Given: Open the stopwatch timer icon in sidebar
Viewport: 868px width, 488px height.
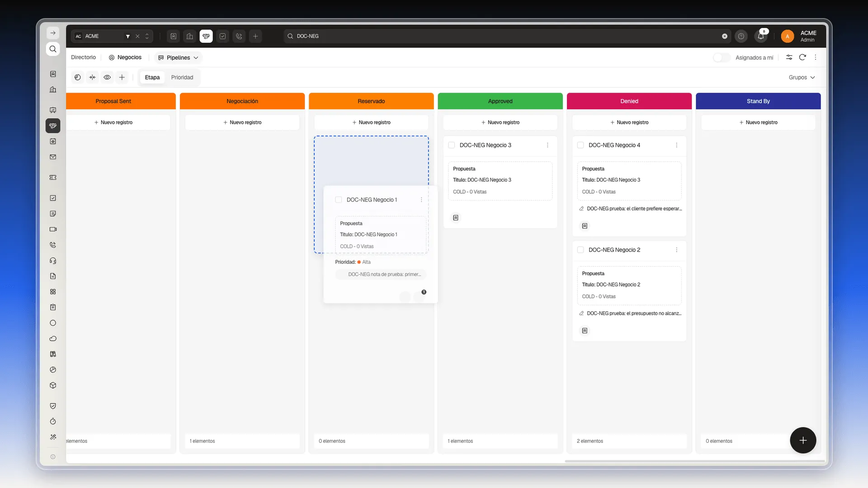Looking at the screenshot, I should pyautogui.click(x=53, y=421).
